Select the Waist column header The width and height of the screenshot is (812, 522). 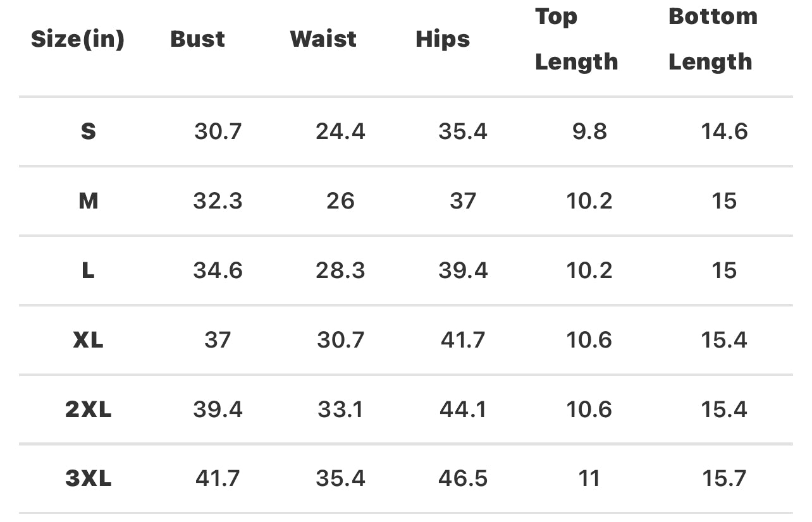pyautogui.click(x=323, y=39)
